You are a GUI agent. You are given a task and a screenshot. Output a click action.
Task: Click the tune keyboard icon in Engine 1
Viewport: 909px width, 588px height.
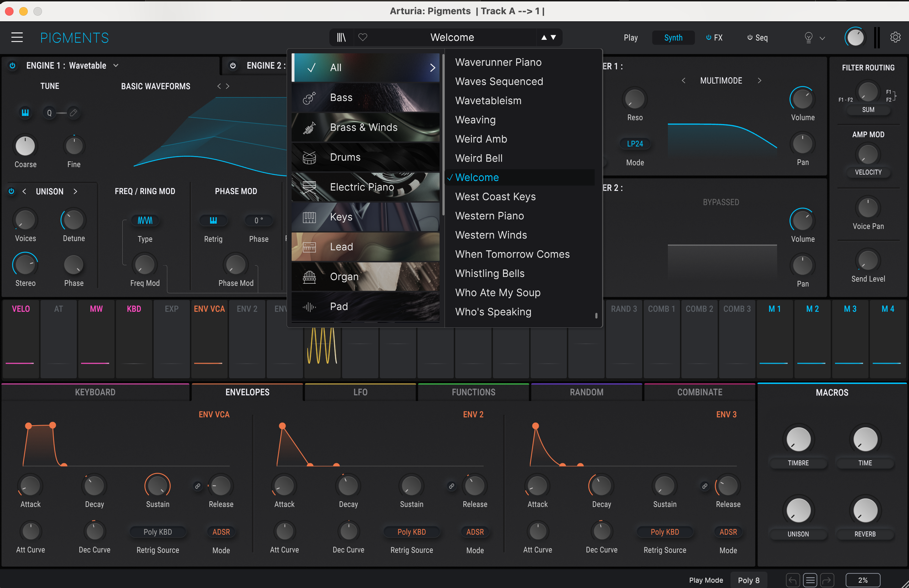25,113
